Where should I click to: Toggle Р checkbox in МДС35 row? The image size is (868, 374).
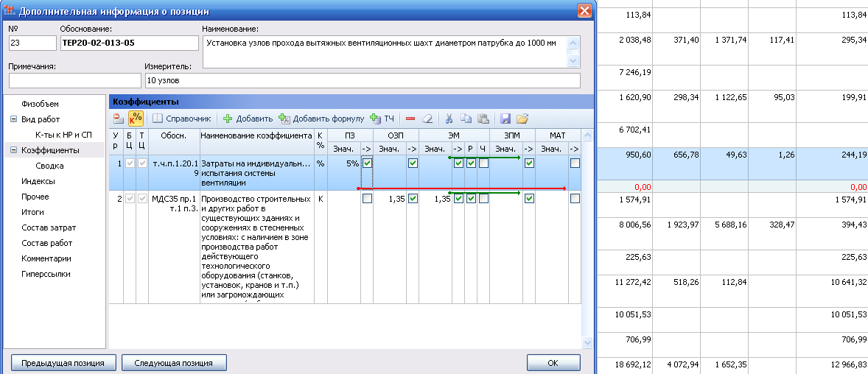click(471, 199)
